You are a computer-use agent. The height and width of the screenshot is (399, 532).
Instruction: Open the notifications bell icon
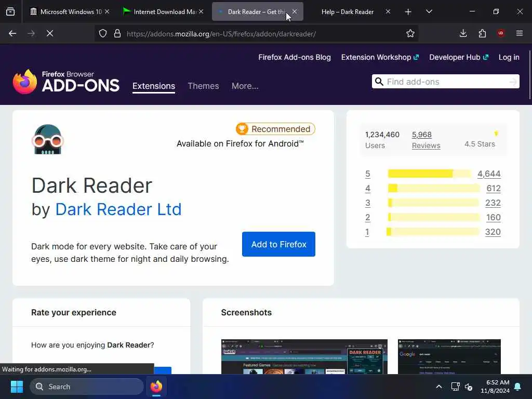coord(518,387)
